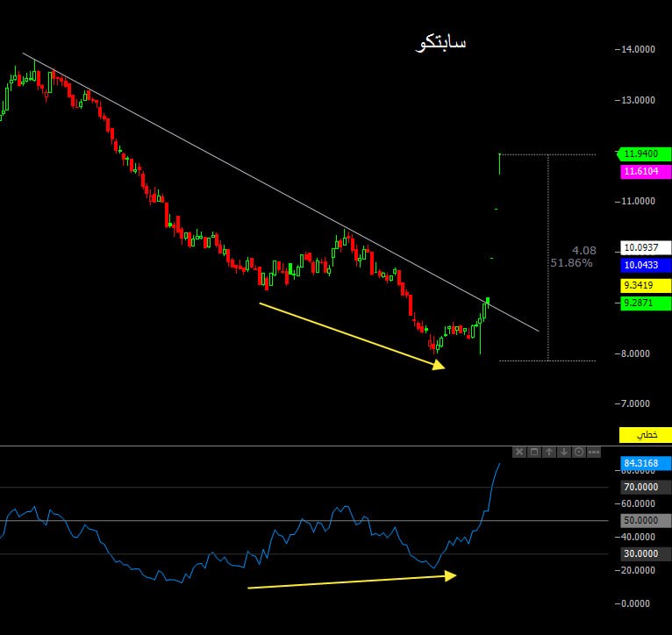Click the سابتكو chart title

[441, 43]
